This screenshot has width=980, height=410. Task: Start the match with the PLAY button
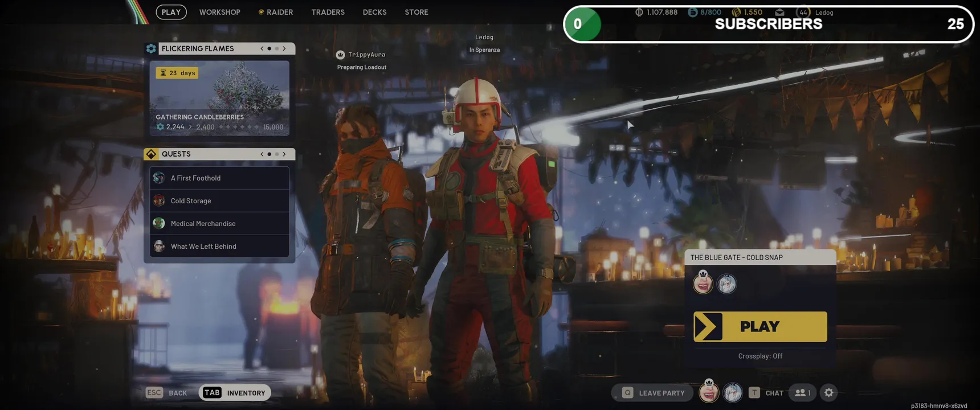point(760,326)
